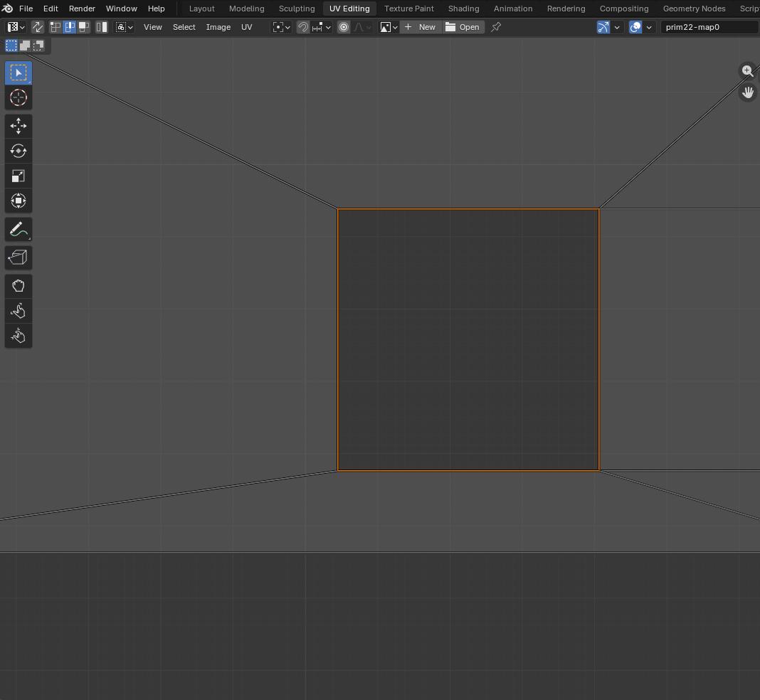Open the sticky selection mode dropdown
This screenshot has width=760, height=700.
click(x=124, y=27)
